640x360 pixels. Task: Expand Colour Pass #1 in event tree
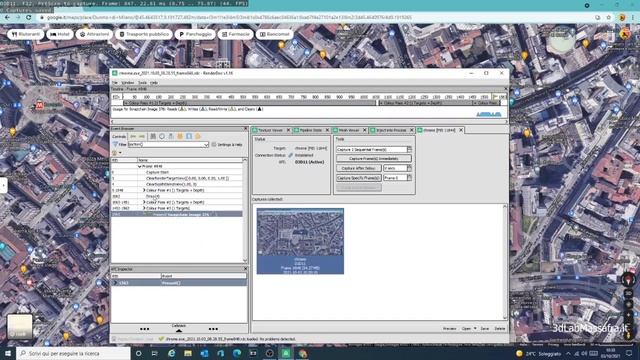(x=144, y=190)
